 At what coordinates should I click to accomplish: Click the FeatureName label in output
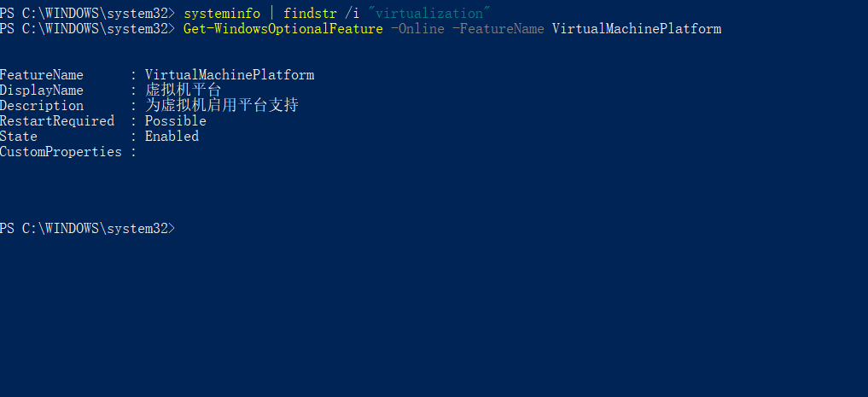click(x=42, y=75)
